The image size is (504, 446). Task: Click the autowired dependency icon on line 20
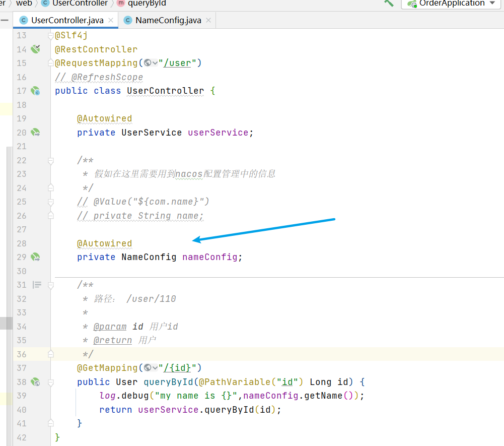point(35,133)
